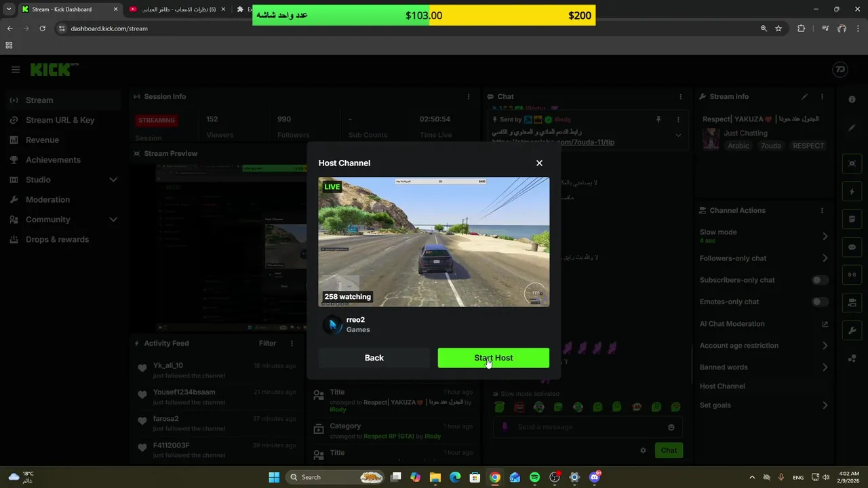868x488 pixels.
Task: Click the Kick logo
Action: click(54, 70)
